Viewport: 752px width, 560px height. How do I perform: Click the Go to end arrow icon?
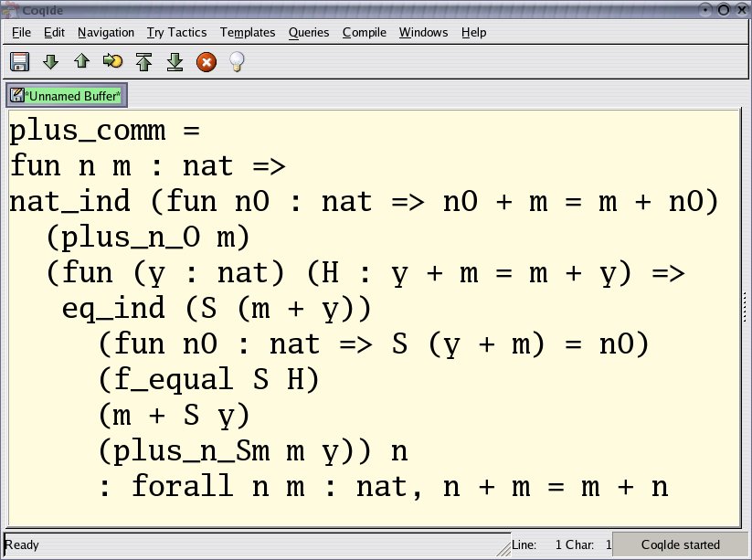pyautogui.click(x=175, y=62)
